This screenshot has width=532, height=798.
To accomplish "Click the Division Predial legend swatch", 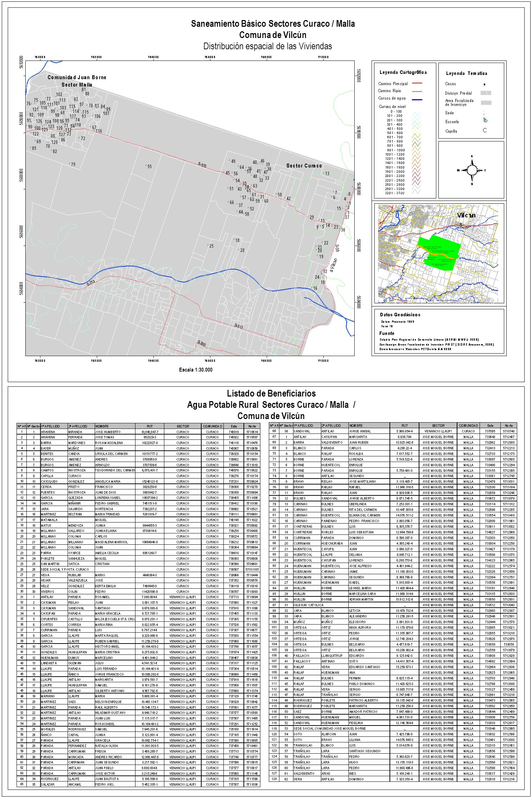I will 486,93.
